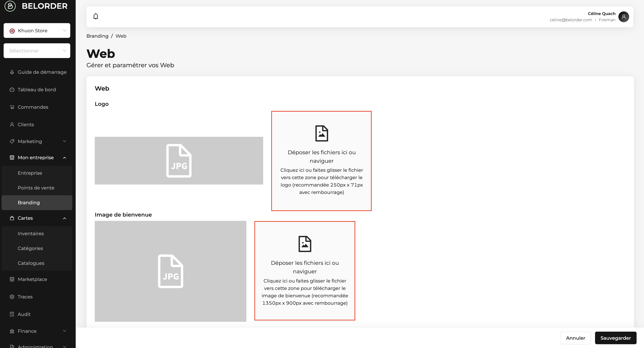Viewport: 644px width, 348px height.
Task: Collapse the Mon entreprise section chevron
Action: click(64, 158)
